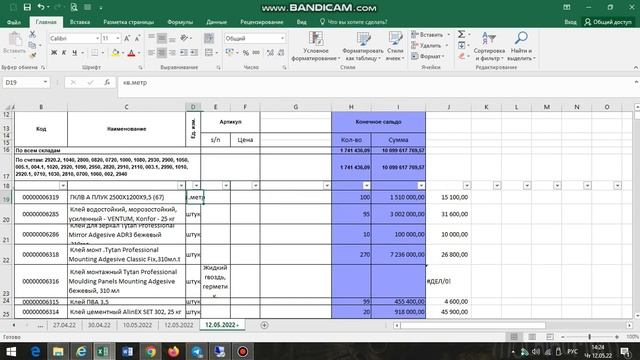Add a new sheet with plus button
The height and width of the screenshot is (360, 640).
264,325
